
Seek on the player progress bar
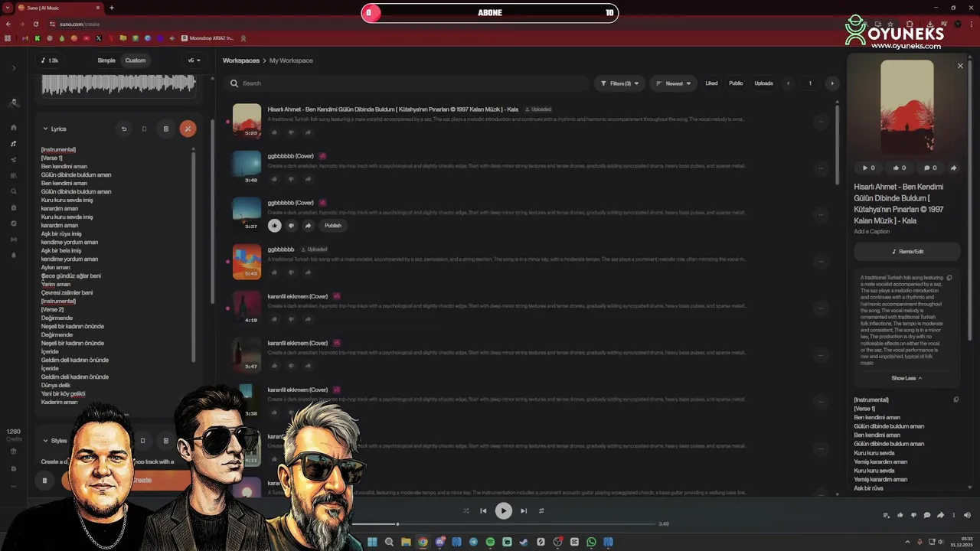503,524
